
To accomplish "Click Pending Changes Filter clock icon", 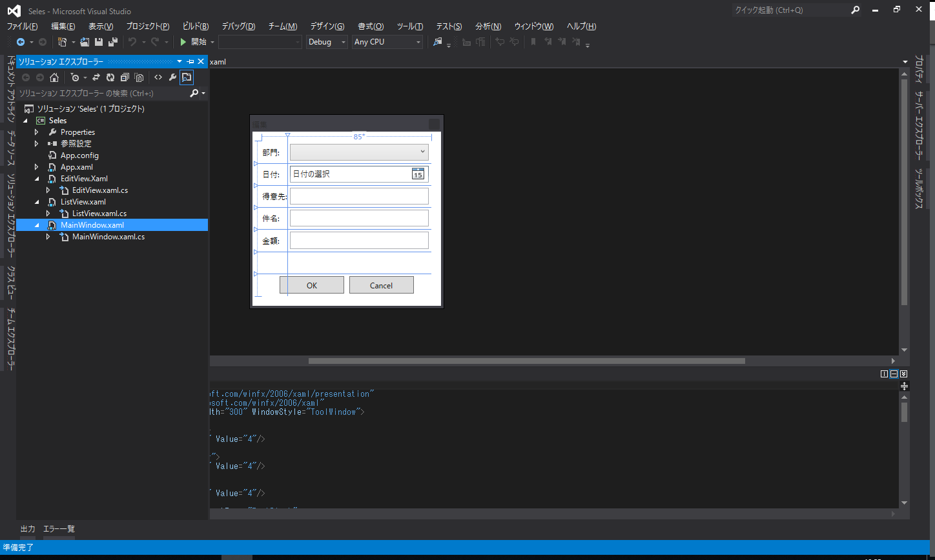I will pyautogui.click(x=75, y=77).
